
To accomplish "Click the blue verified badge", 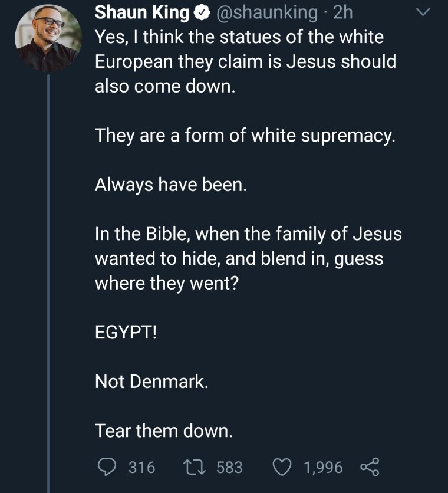I will tap(200, 12).
